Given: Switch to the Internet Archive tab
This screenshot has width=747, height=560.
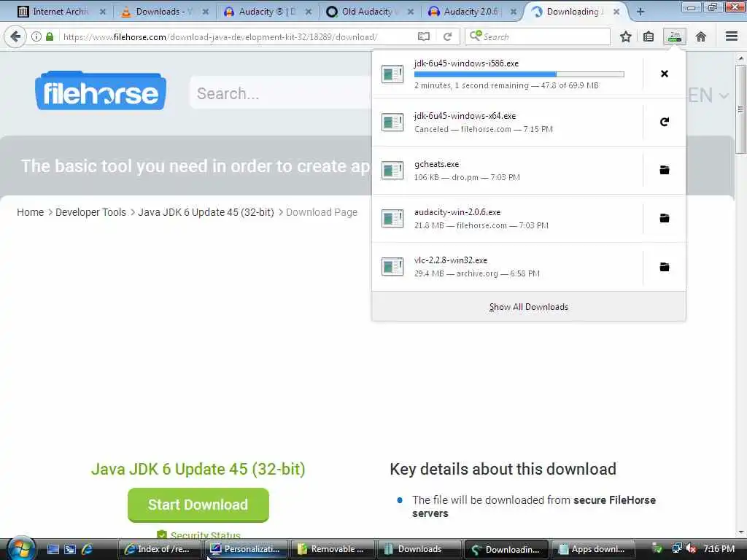Looking at the screenshot, I should pyautogui.click(x=61, y=12).
